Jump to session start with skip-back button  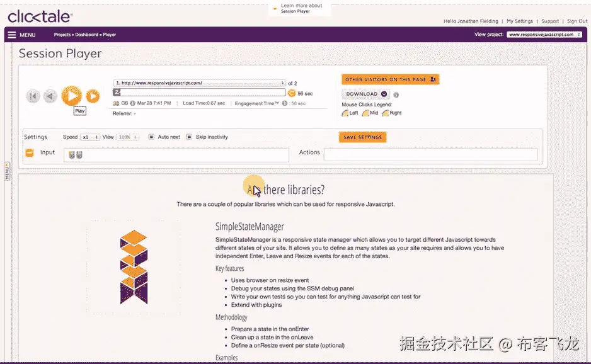33,96
